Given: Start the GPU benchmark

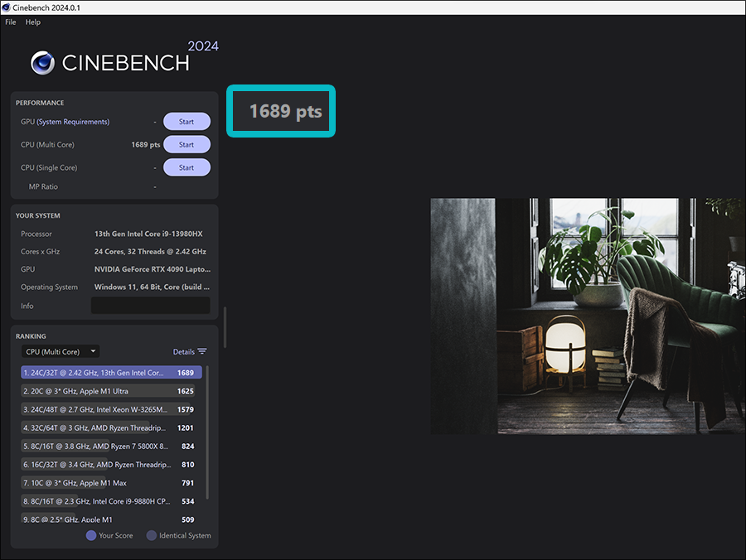Looking at the screenshot, I should click(186, 122).
